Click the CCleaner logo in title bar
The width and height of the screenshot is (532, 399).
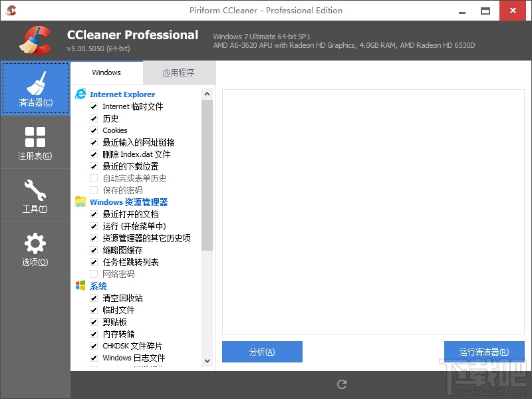(10, 10)
